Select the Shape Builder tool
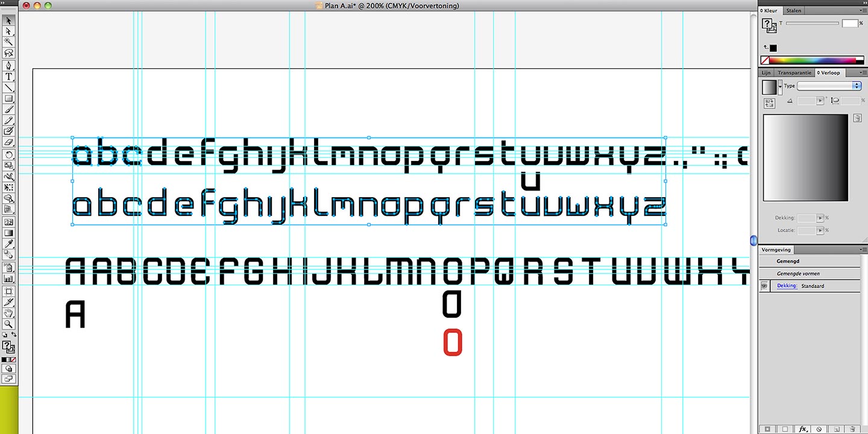Viewport: 868px width, 434px height. pos(9,197)
